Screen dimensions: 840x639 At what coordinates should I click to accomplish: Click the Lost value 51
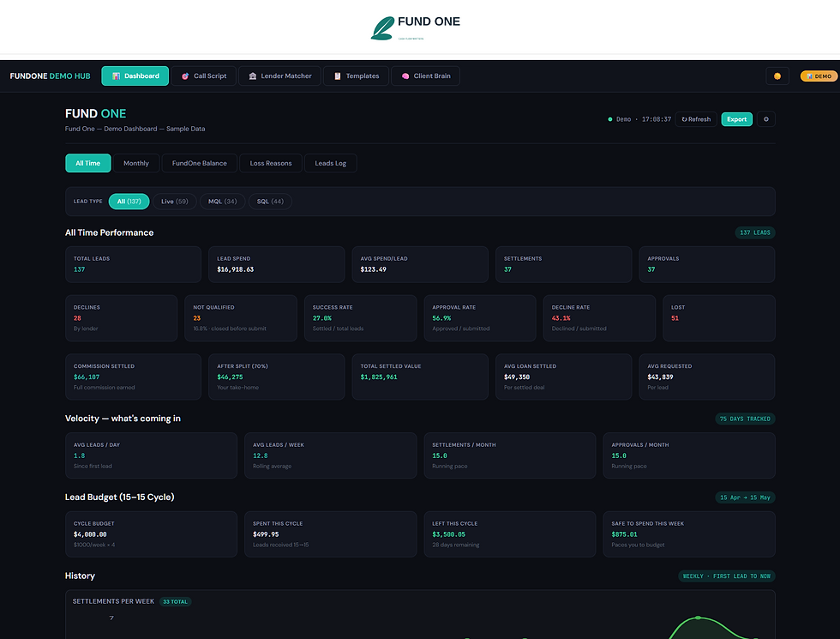click(x=675, y=318)
